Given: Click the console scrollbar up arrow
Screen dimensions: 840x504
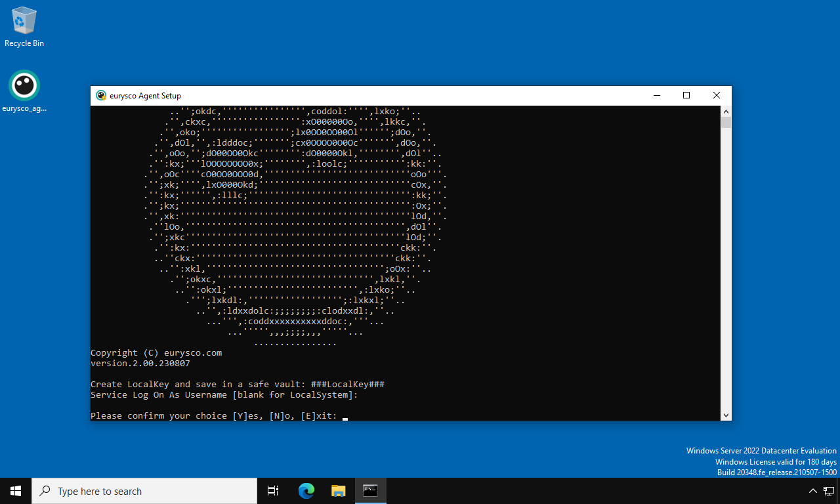Looking at the screenshot, I should tap(726, 111).
